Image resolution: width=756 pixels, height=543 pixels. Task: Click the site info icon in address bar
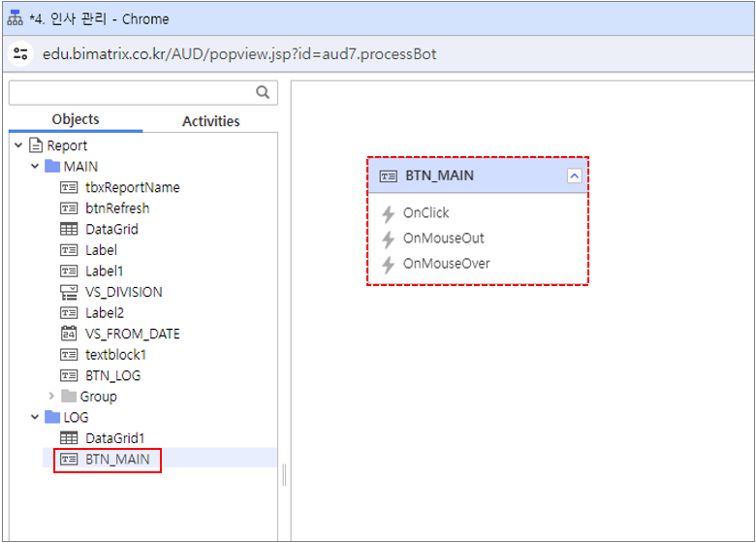pos(20,53)
